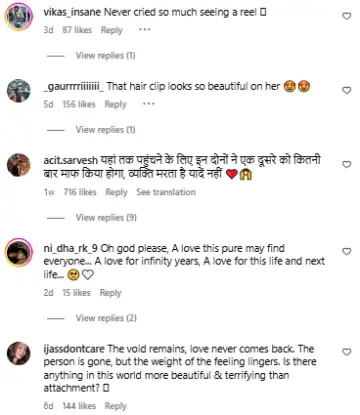The height and width of the screenshot is (415, 360).
Task: Show View replies (2) under ni_dha_rk_9
Action: coord(106,318)
